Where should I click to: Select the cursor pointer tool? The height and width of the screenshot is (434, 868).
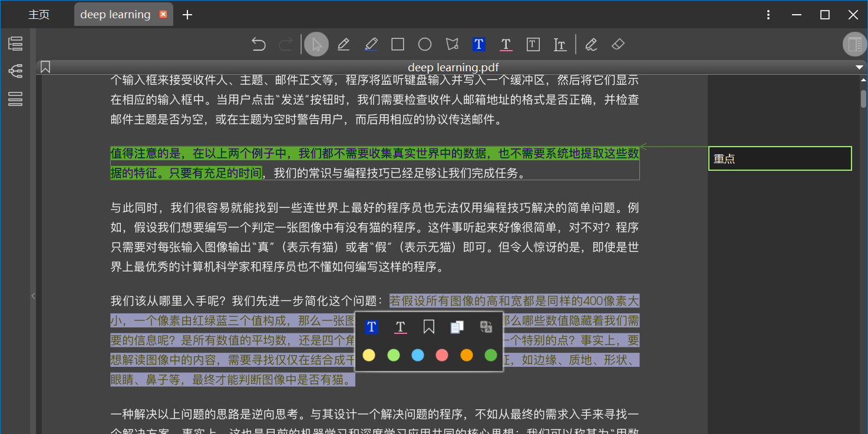point(316,44)
